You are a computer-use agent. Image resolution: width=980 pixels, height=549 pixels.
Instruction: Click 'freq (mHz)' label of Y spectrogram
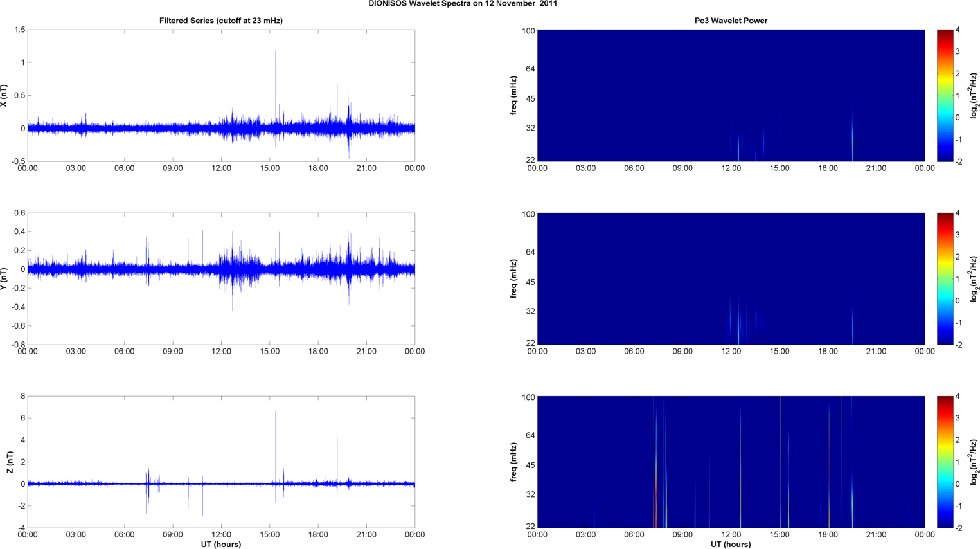513,278
